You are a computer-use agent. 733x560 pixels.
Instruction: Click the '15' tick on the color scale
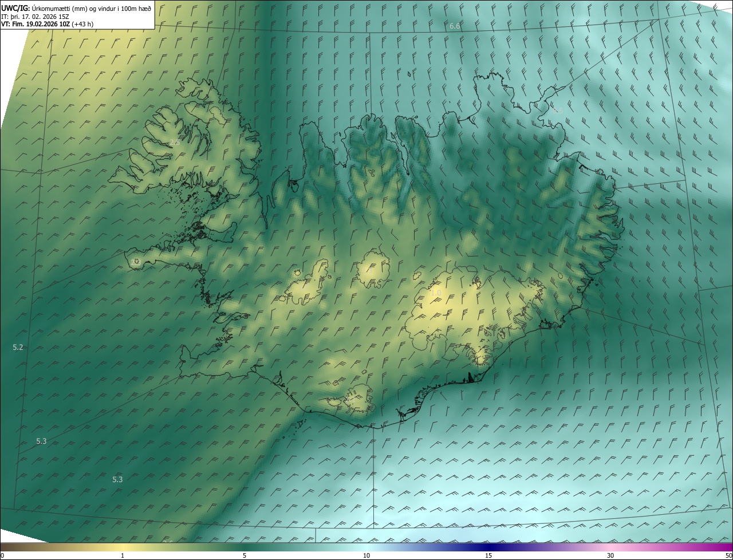point(488,555)
